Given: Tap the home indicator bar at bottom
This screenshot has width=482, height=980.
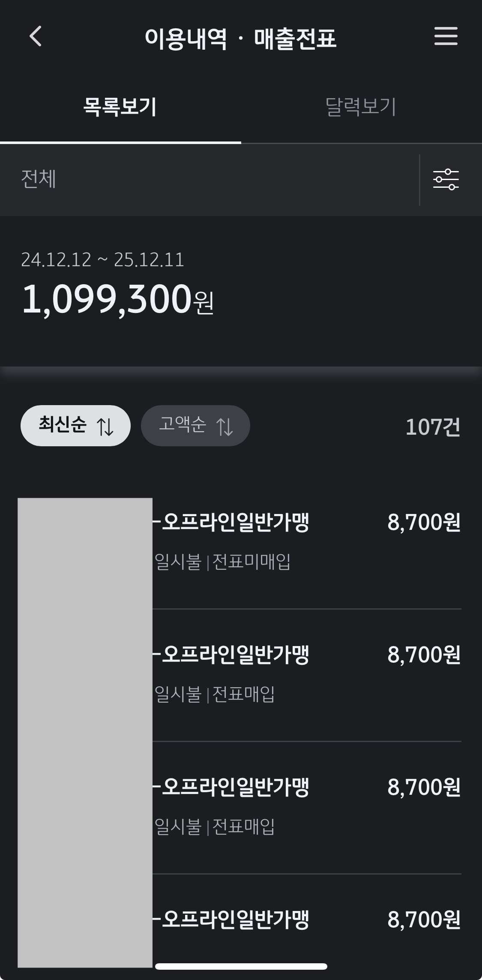Looking at the screenshot, I should 241,967.
